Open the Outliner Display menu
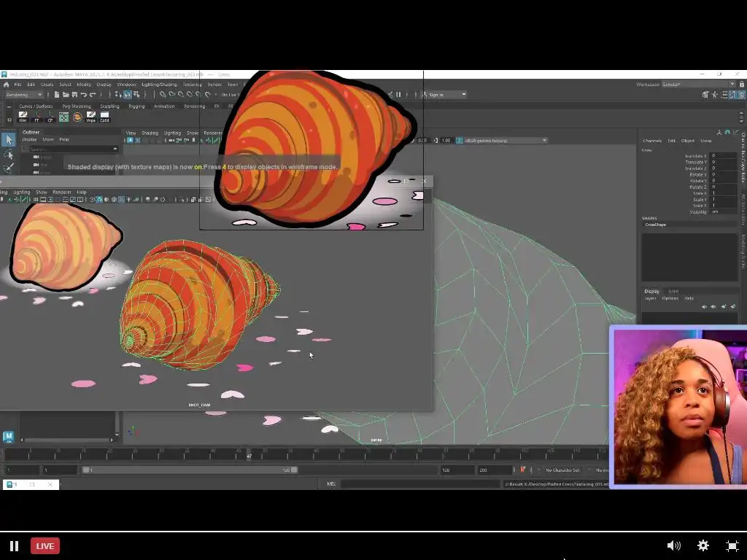Screen dimensions: 747x560 pos(29,139)
